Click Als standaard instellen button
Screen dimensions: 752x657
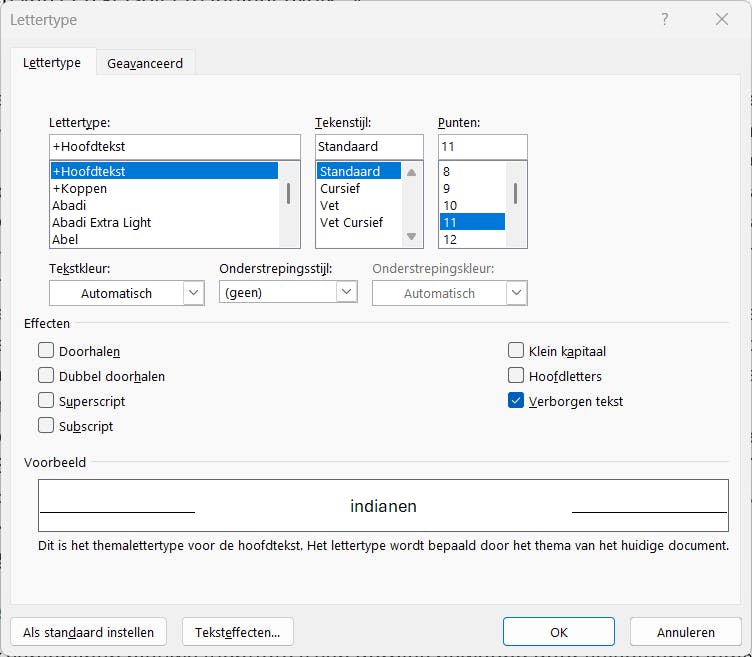pos(89,632)
